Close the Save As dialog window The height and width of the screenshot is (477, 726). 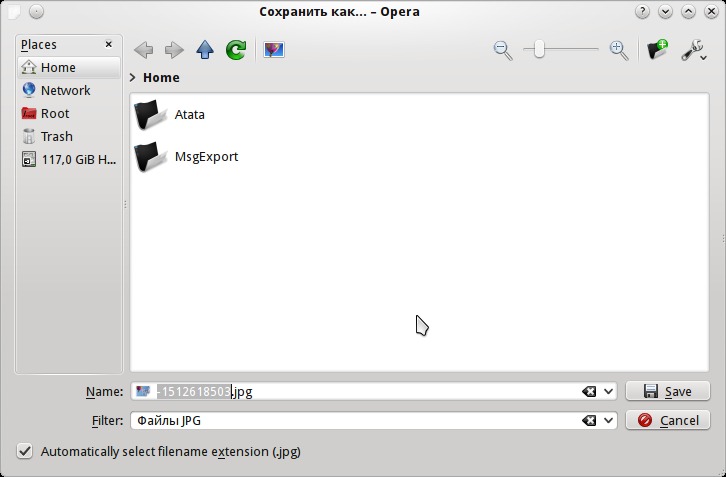pos(712,12)
